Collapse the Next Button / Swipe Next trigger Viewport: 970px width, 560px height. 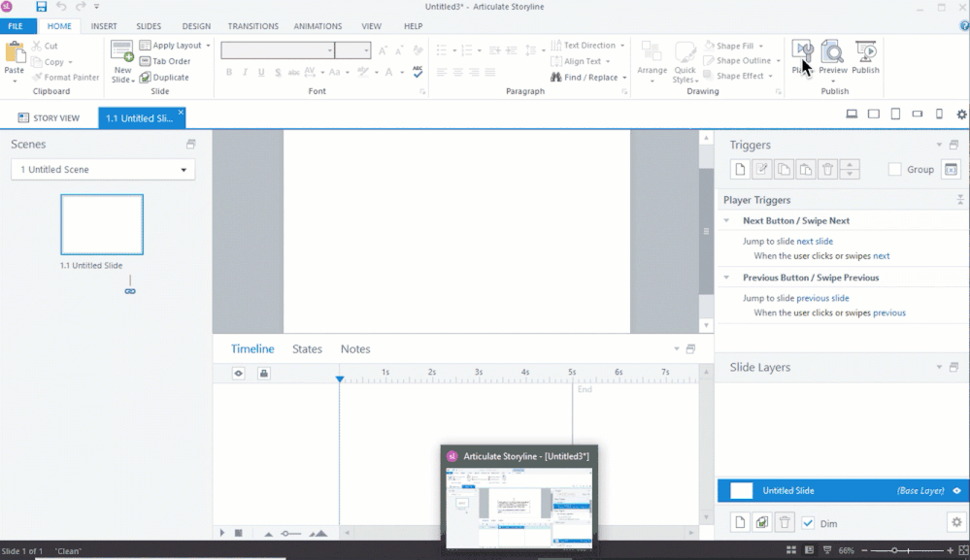tap(728, 221)
